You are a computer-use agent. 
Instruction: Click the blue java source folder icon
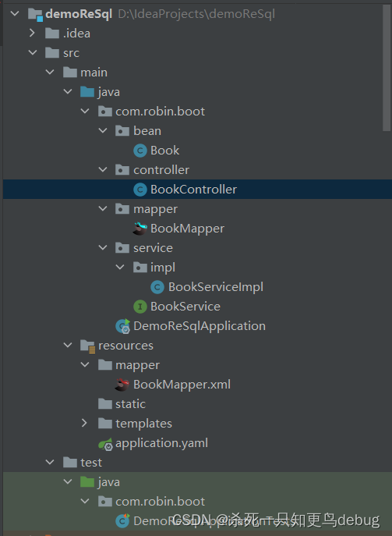[87, 92]
